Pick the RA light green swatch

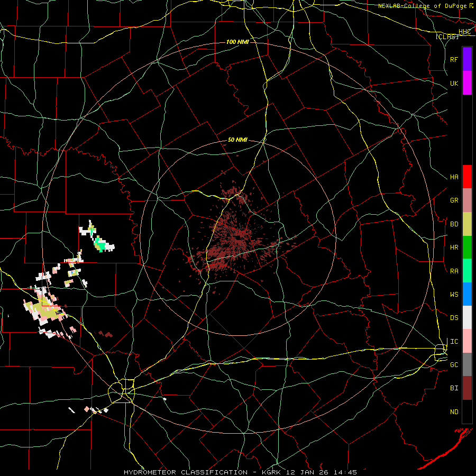(x=467, y=271)
